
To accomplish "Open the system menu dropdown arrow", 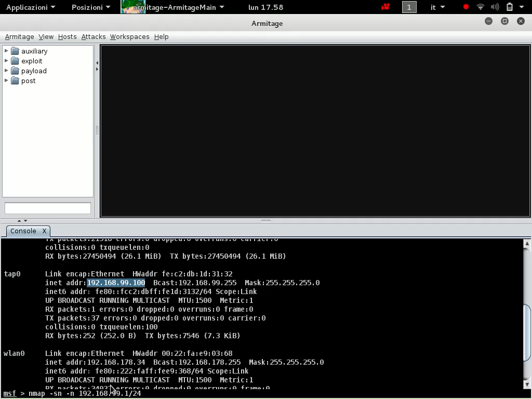I will point(522,7).
